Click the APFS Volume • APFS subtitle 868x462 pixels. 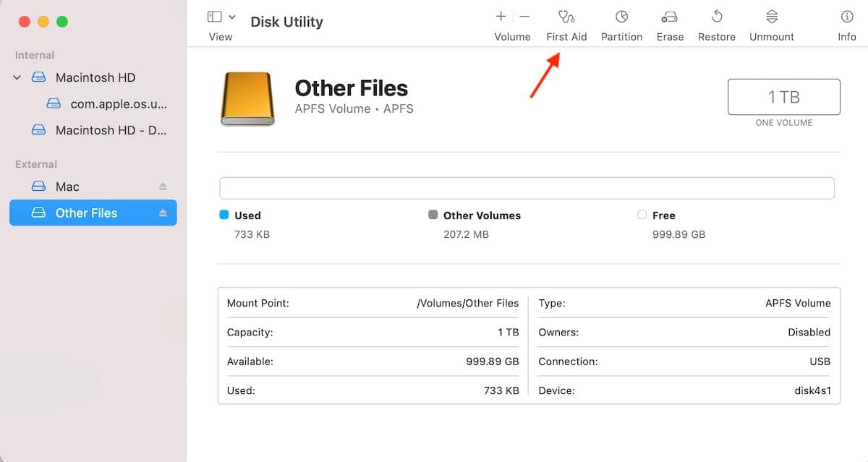point(354,109)
